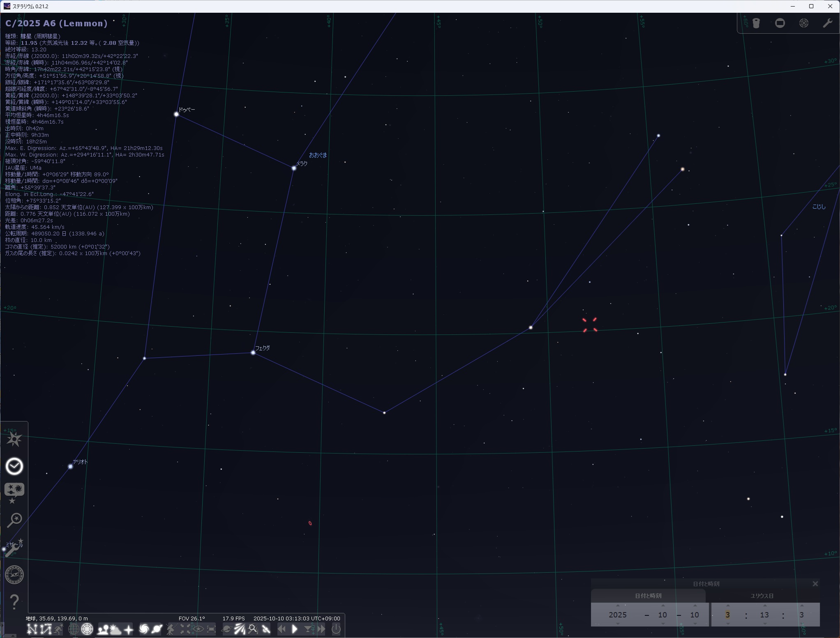
Task: Increase the year with up arrow
Action: pyautogui.click(x=617, y=606)
